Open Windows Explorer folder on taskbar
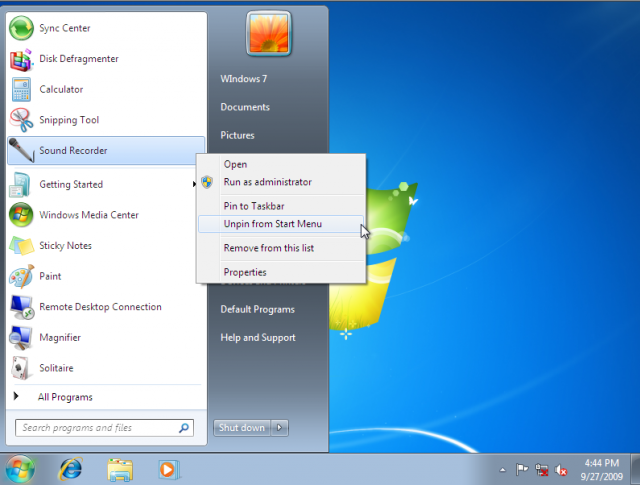The image size is (640, 485). tap(120, 469)
